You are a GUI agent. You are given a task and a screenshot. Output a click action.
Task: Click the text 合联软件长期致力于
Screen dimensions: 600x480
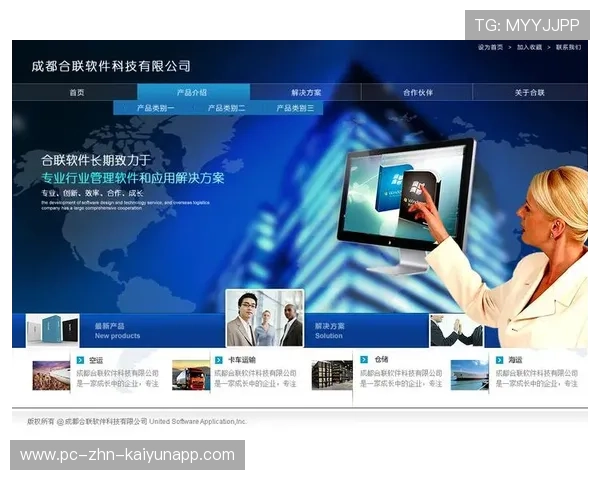click(96, 160)
